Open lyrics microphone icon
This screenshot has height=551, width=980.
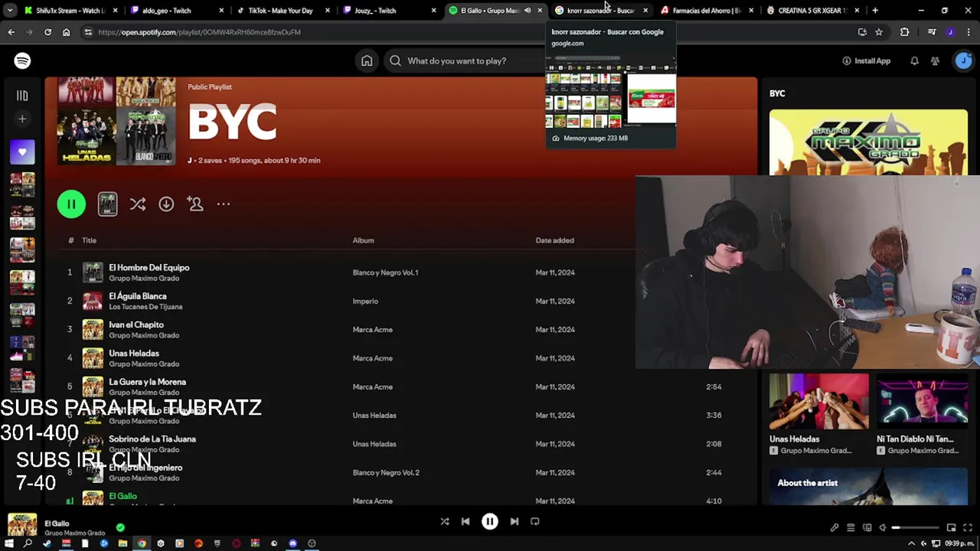(835, 527)
